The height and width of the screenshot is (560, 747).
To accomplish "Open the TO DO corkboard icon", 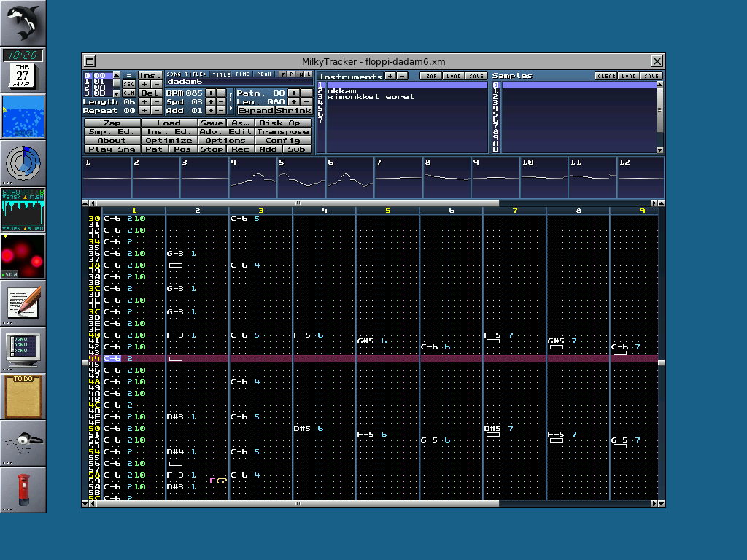I will tap(23, 396).
